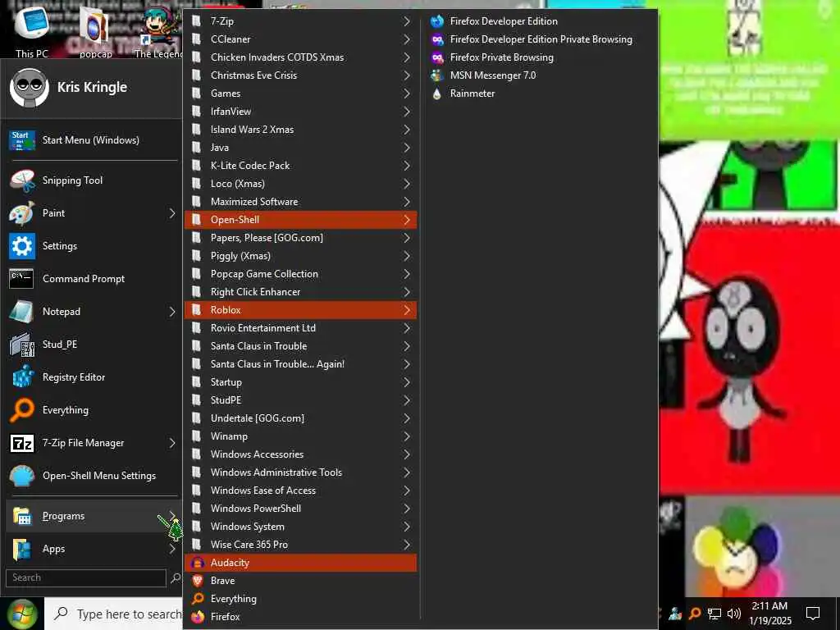Select the Popcap Game Collection folder
840x630 pixels.
pyautogui.click(x=300, y=274)
